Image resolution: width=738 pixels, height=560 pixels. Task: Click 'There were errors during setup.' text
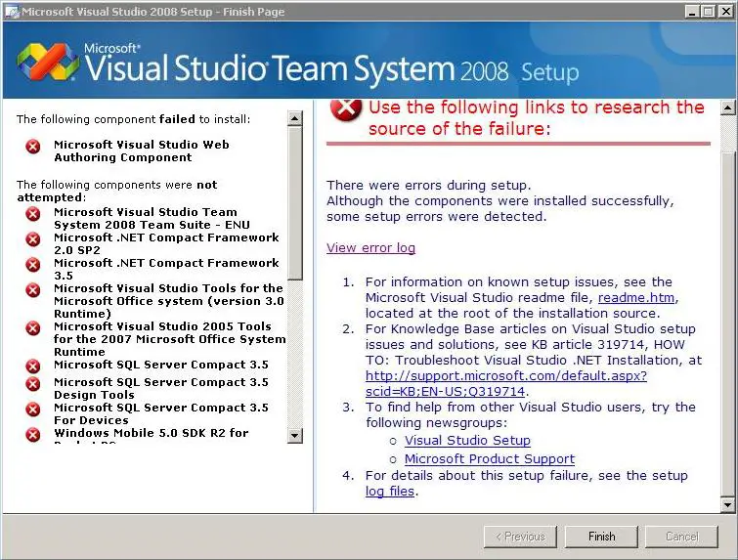click(429, 185)
